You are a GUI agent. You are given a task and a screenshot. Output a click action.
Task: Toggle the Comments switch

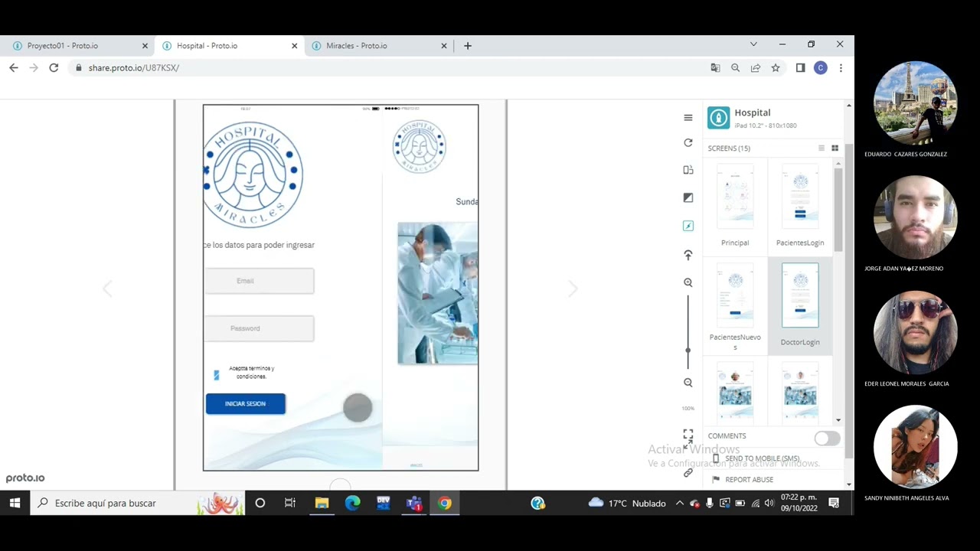[827, 439]
